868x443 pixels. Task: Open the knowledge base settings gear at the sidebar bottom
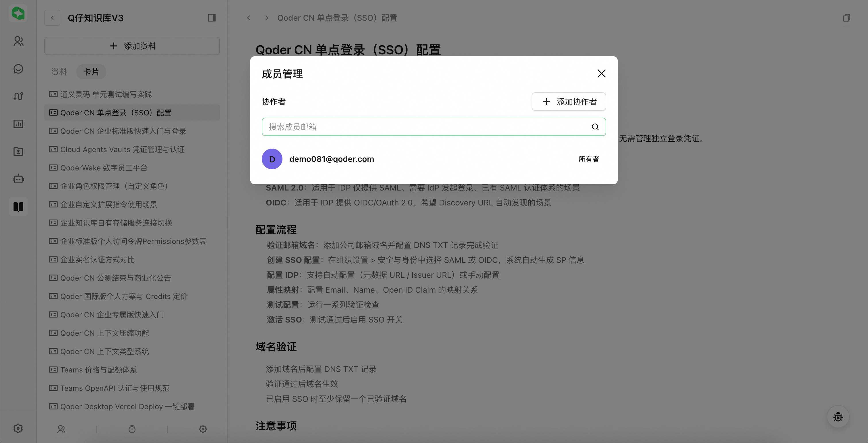[203, 429]
